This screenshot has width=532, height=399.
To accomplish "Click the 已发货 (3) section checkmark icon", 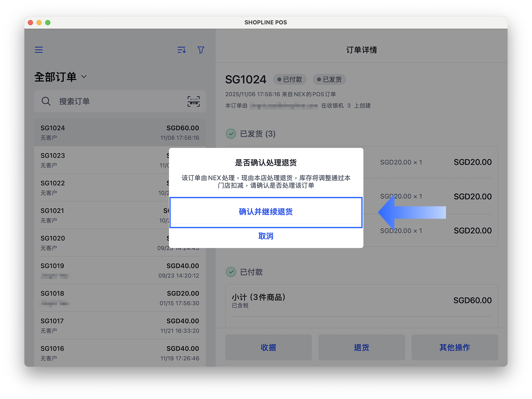I will [x=231, y=134].
